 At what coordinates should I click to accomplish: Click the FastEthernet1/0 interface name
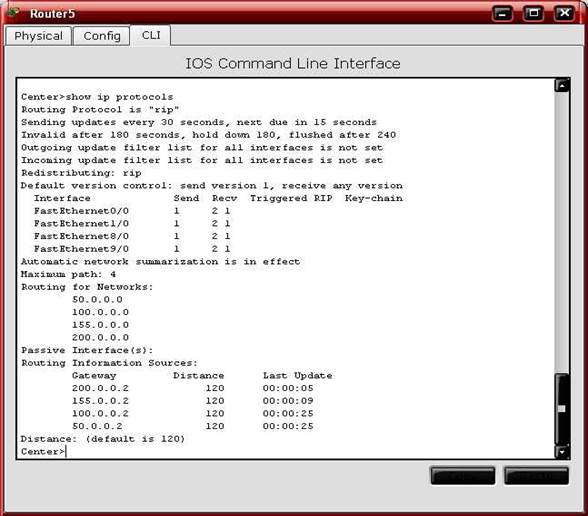tap(81, 224)
